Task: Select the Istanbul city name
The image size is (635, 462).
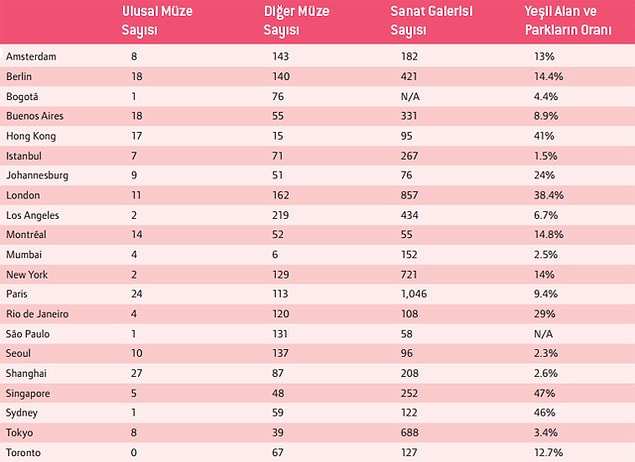Action: tap(24, 156)
